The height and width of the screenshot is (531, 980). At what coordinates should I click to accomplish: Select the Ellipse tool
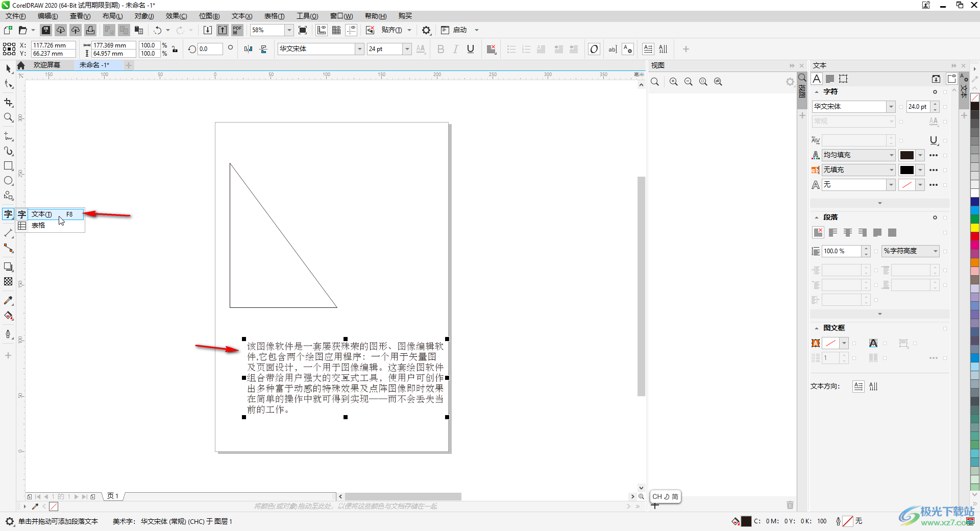(8, 181)
